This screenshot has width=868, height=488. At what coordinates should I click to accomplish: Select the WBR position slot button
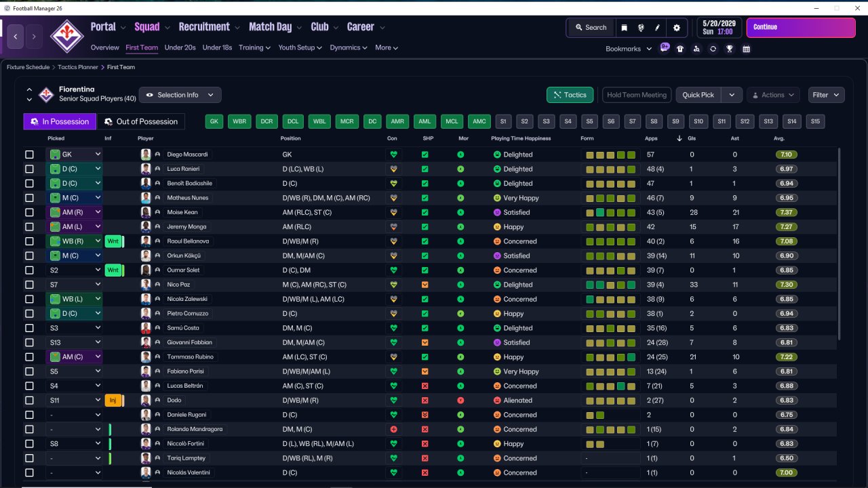click(239, 121)
